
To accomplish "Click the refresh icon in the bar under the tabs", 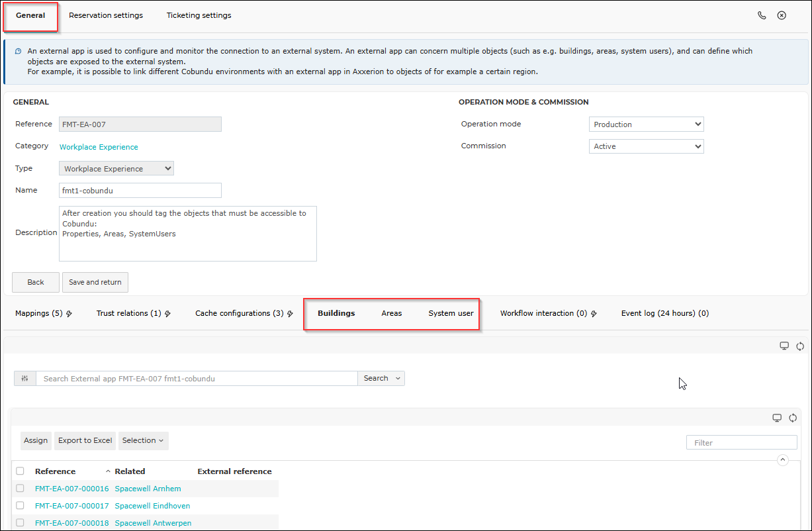I will click(799, 346).
